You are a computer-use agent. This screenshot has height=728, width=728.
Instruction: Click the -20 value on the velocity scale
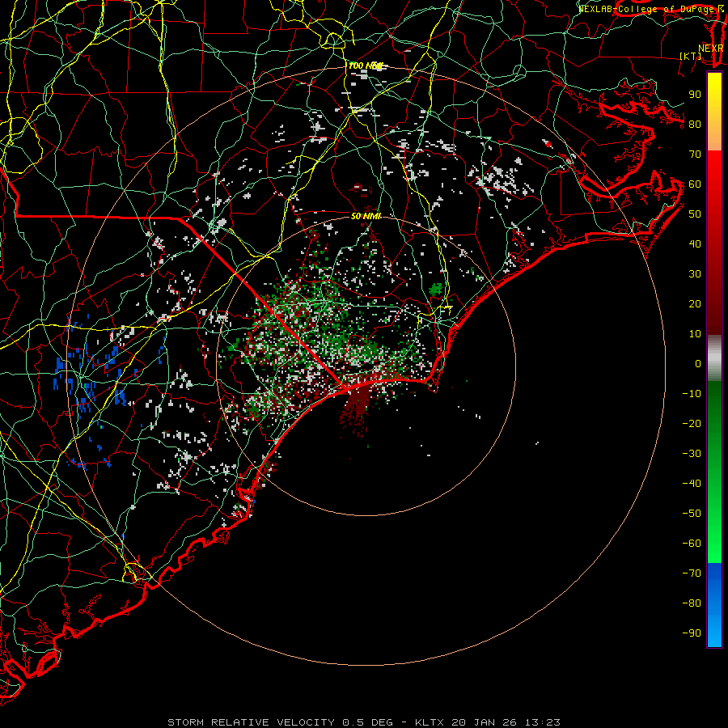pyautogui.click(x=692, y=423)
